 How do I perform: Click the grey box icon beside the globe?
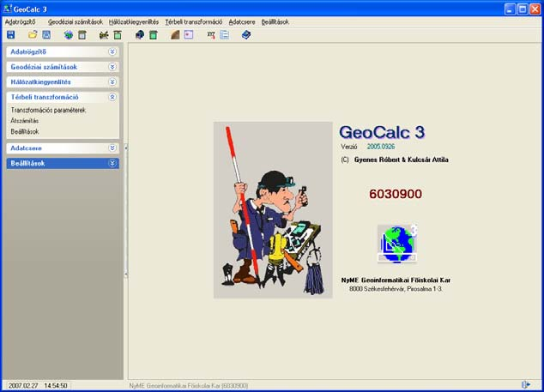[82, 34]
